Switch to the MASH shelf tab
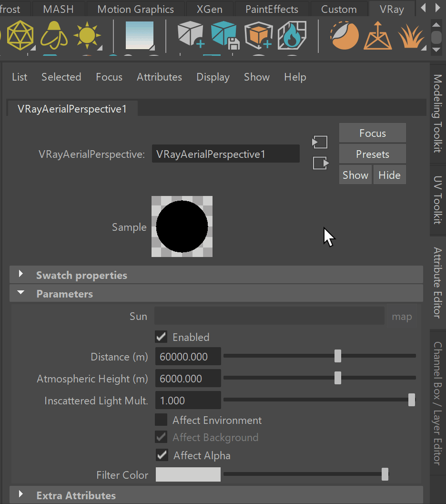Screen dimensions: 446x504 [58, 9]
